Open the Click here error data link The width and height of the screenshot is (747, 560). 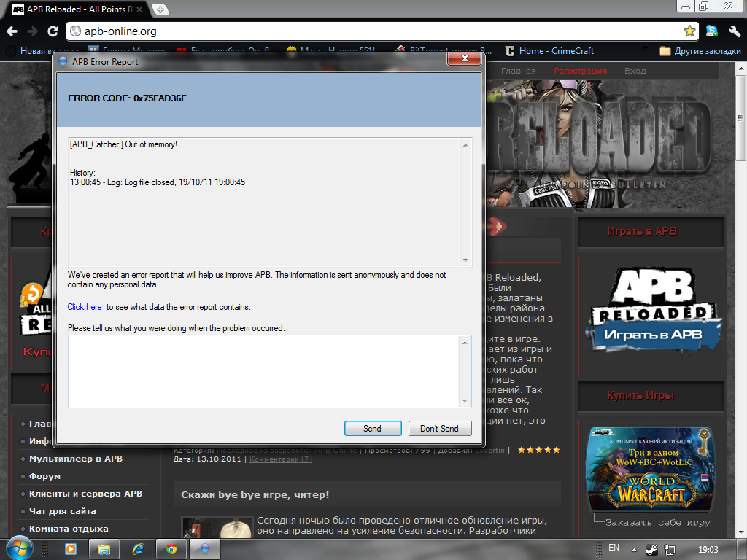(x=85, y=307)
